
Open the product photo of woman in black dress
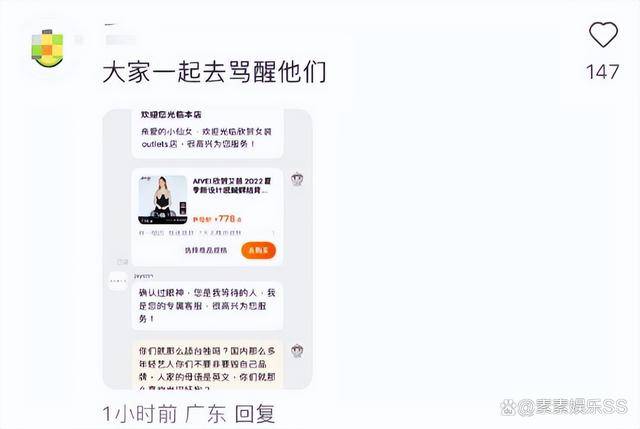(162, 200)
